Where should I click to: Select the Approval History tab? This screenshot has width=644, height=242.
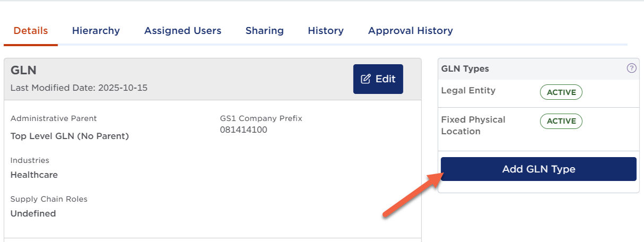410,31
